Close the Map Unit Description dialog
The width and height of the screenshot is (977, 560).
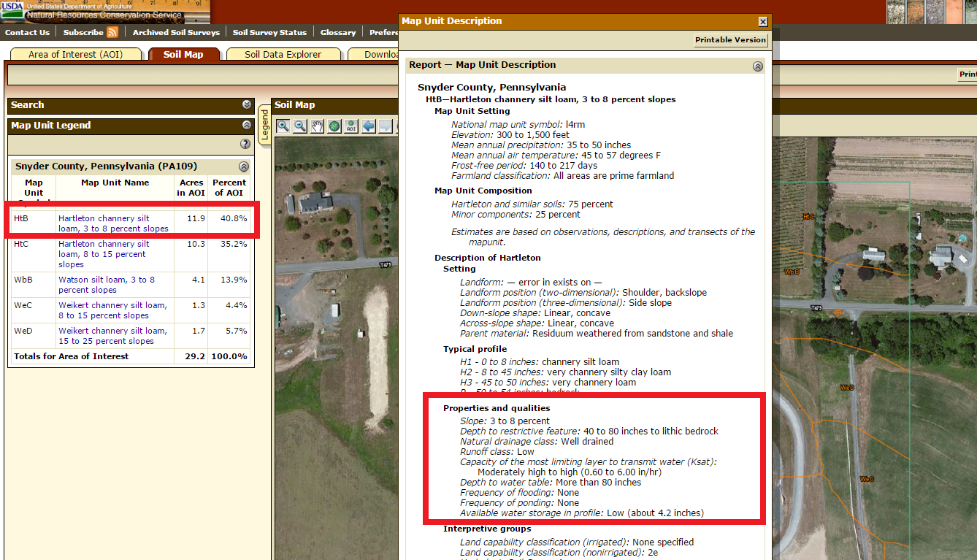762,22
